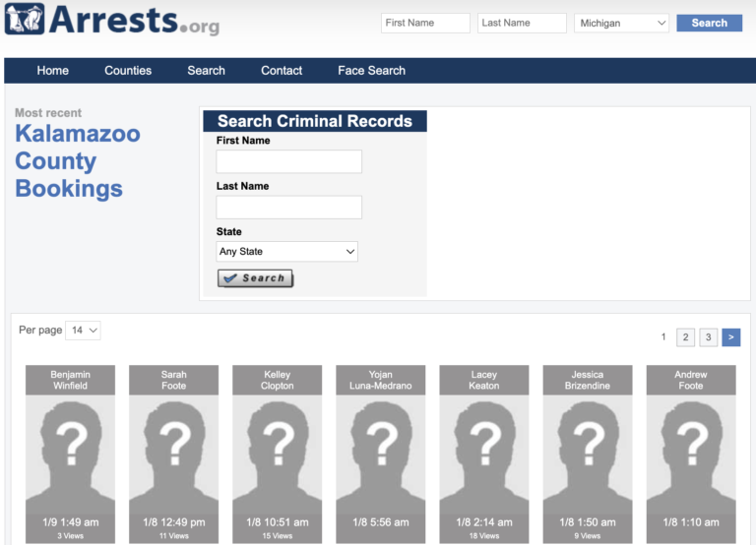Click the next page arrow button

pyautogui.click(x=731, y=336)
